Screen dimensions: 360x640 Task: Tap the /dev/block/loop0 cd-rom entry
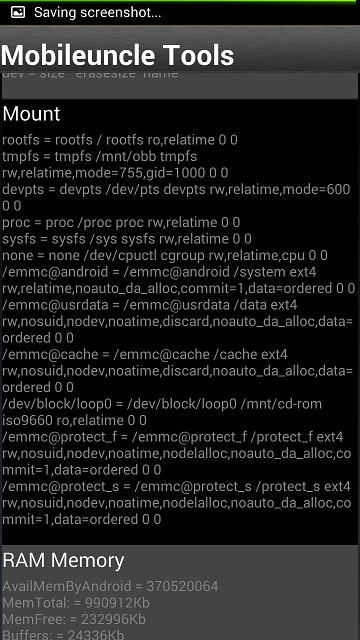coord(162,412)
